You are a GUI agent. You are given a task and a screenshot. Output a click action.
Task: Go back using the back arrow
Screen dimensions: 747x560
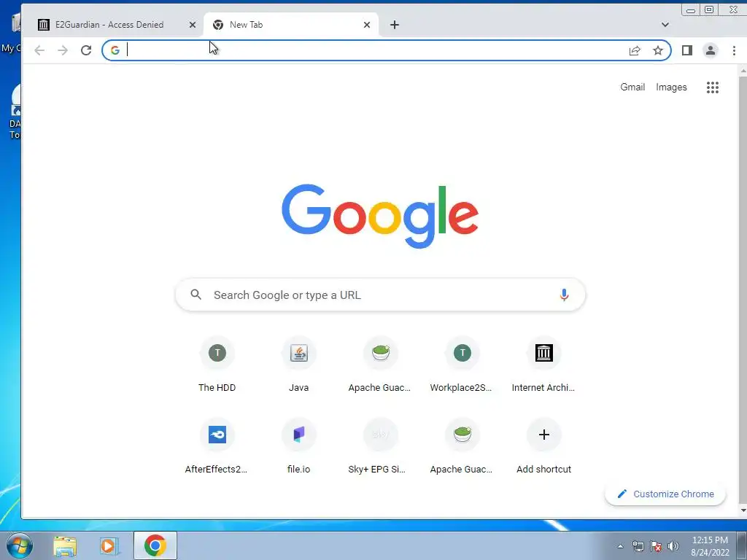(x=39, y=50)
